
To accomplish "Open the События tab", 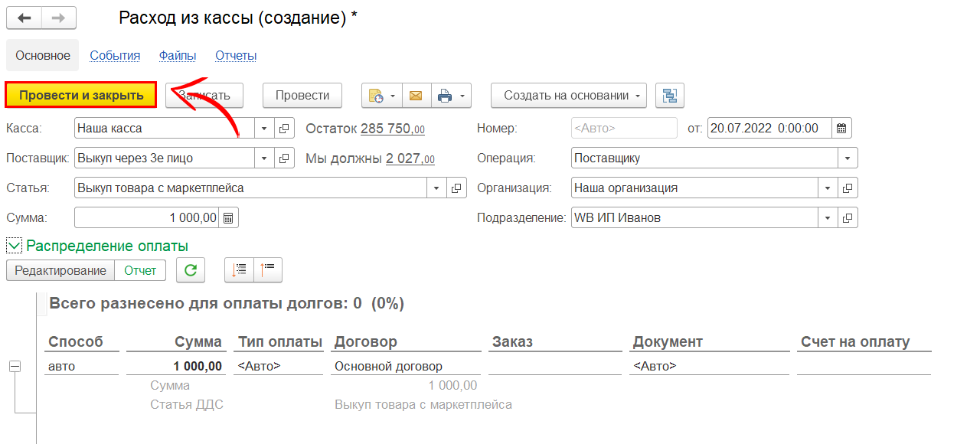I will (x=115, y=55).
